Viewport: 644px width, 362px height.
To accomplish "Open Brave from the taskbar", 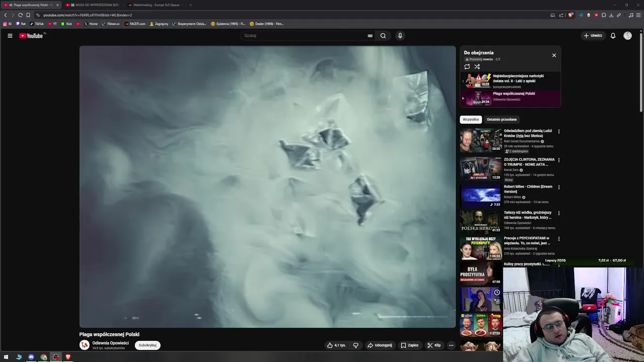I will click(x=68, y=357).
